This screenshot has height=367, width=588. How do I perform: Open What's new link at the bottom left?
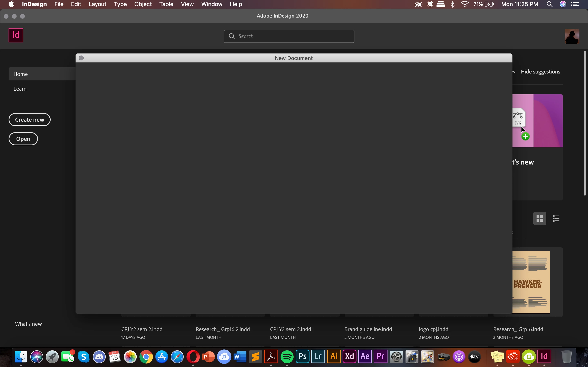(x=28, y=324)
